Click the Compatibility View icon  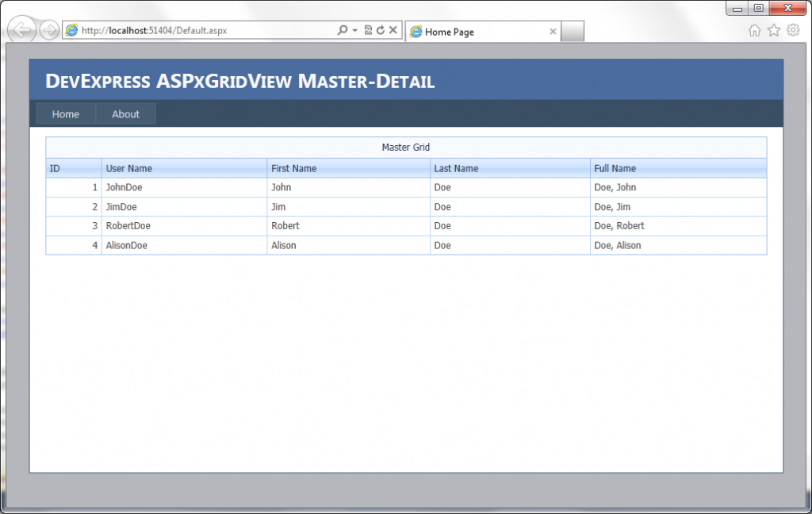tap(368, 30)
